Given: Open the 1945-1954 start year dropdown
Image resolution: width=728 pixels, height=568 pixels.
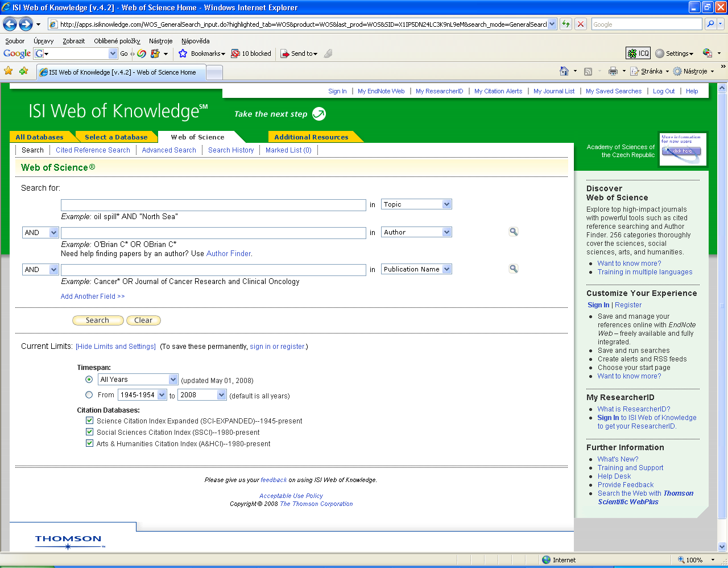Looking at the screenshot, I should (142, 395).
